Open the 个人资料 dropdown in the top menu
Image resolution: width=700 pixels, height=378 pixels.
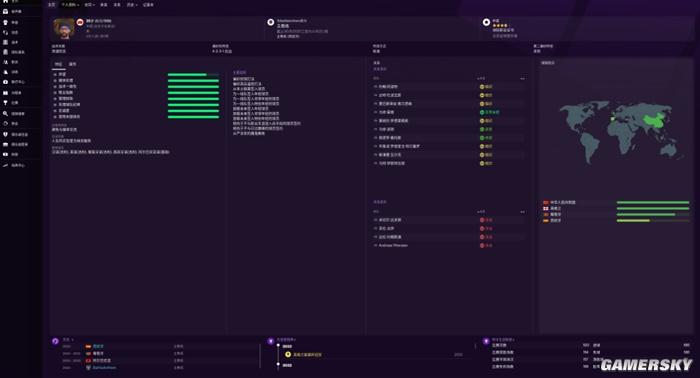(x=70, y=4)
